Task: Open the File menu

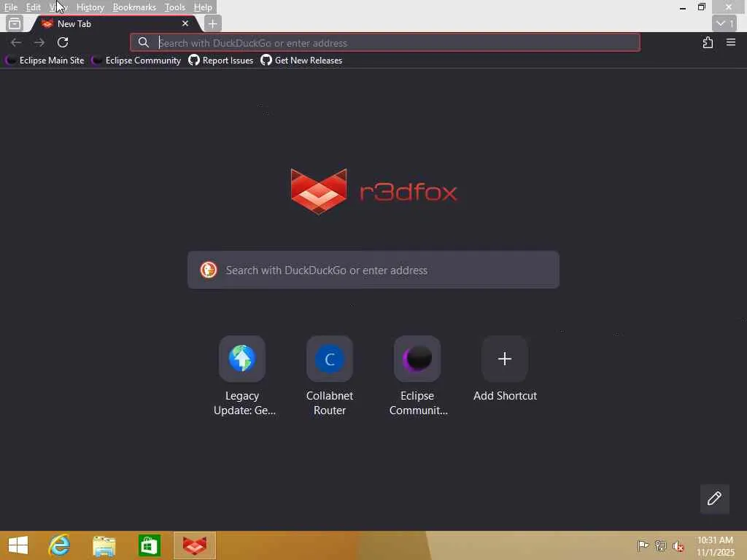Action: (x=10, y=7)
